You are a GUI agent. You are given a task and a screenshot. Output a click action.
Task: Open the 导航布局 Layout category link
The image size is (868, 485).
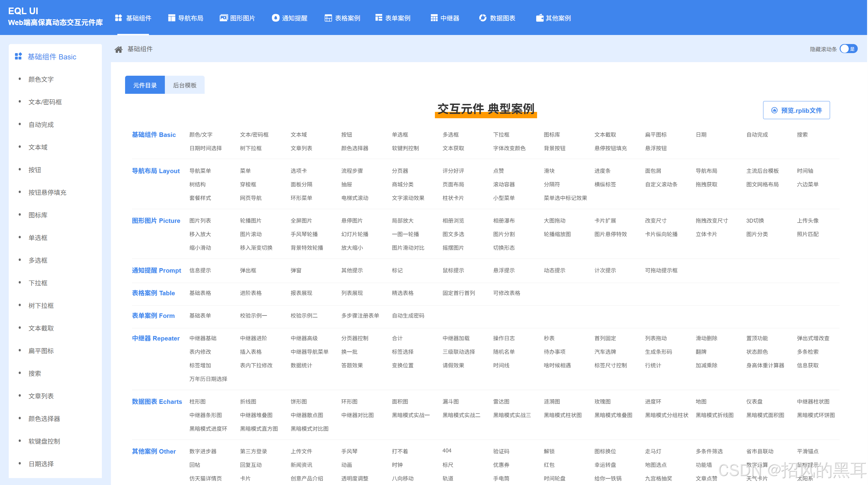point(156,171)
